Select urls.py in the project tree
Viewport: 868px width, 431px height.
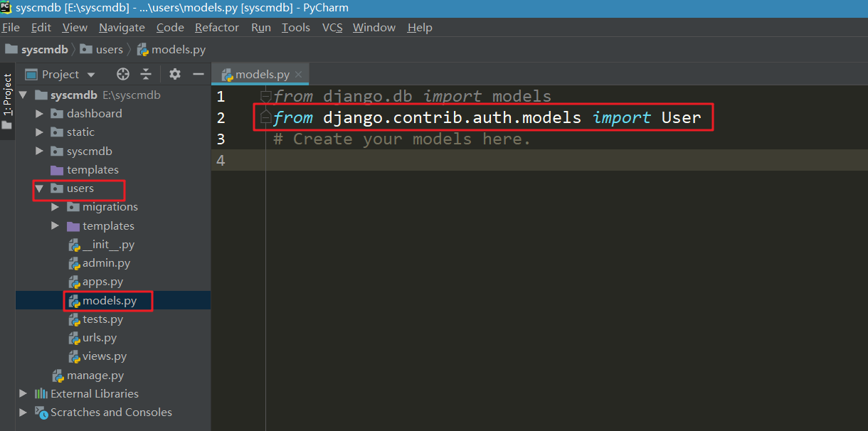(100, 338)
